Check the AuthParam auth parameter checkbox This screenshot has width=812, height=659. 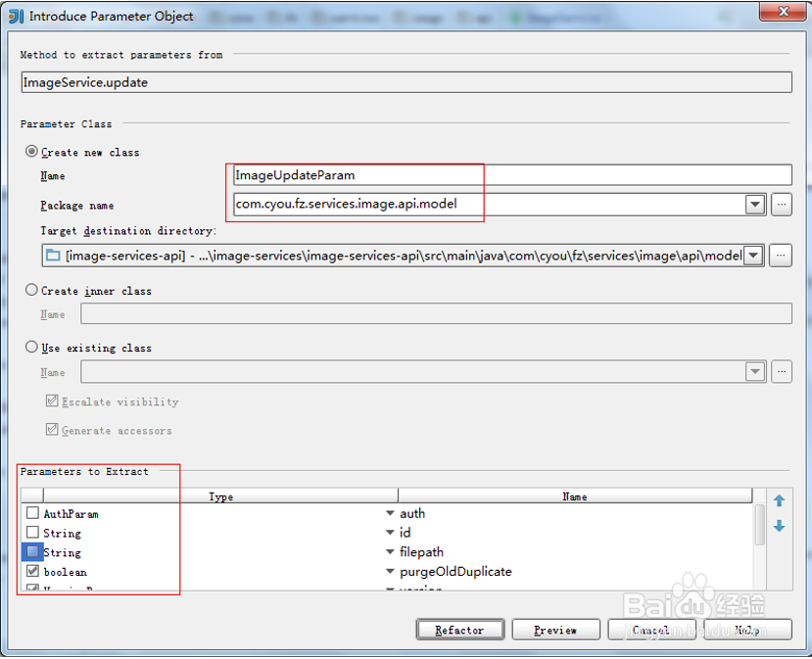32,513
